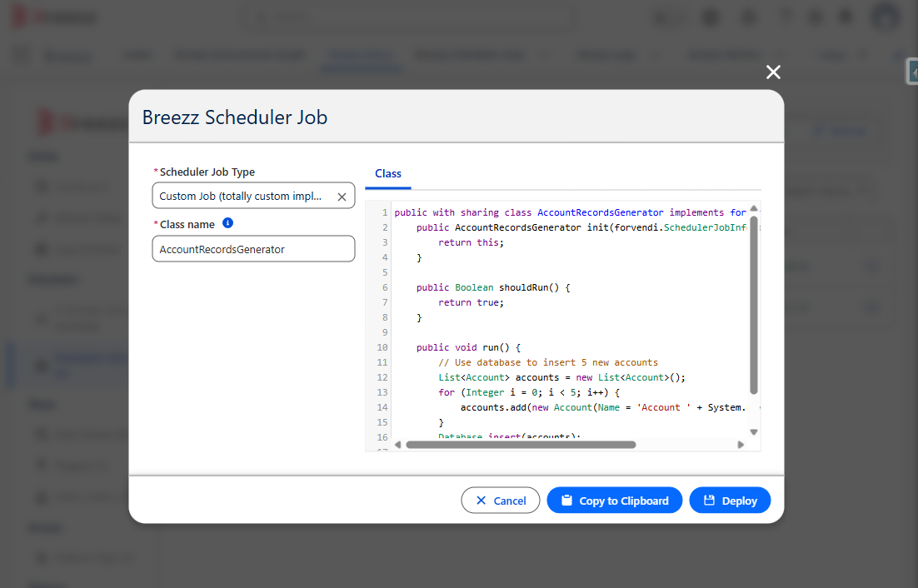Image resolution: width=918 pixels, height=588 pixels.
Task: Edit the Class name field
Action: tap(253, 249)
